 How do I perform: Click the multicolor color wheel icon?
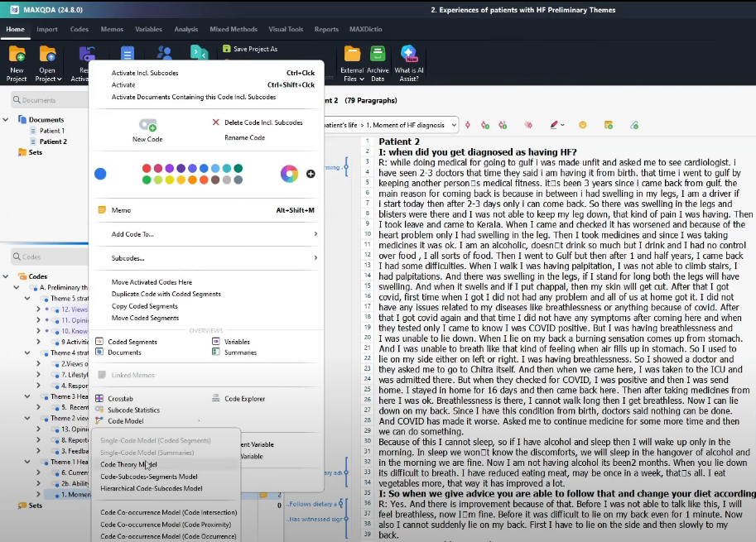click(289, 174)
